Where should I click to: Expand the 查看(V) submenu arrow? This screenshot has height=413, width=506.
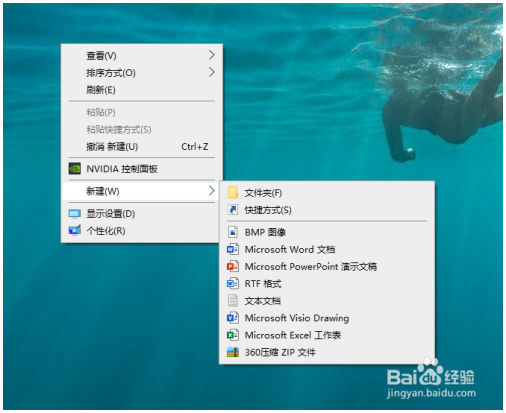(211, 55)
